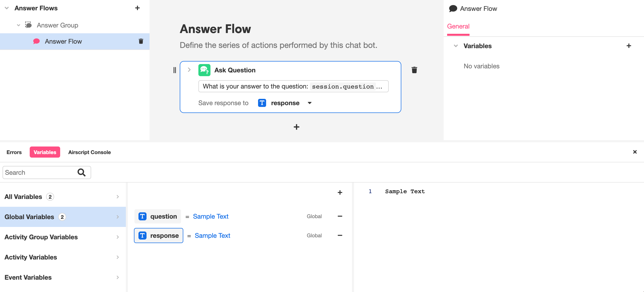Add a new action below Ask Question
The width and height of the screenshot is (644, 292).
click(296, 127)
